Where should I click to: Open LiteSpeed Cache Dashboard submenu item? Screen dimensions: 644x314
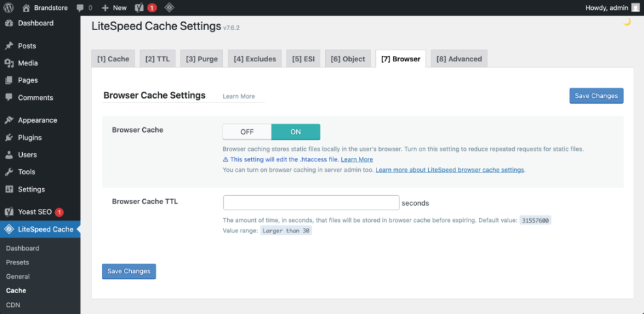coord(23,248)
